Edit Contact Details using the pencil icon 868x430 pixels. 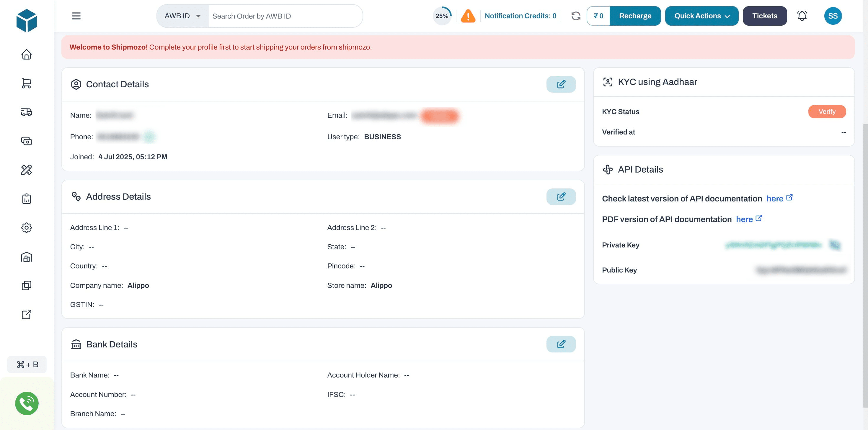(x=561, y=84)
